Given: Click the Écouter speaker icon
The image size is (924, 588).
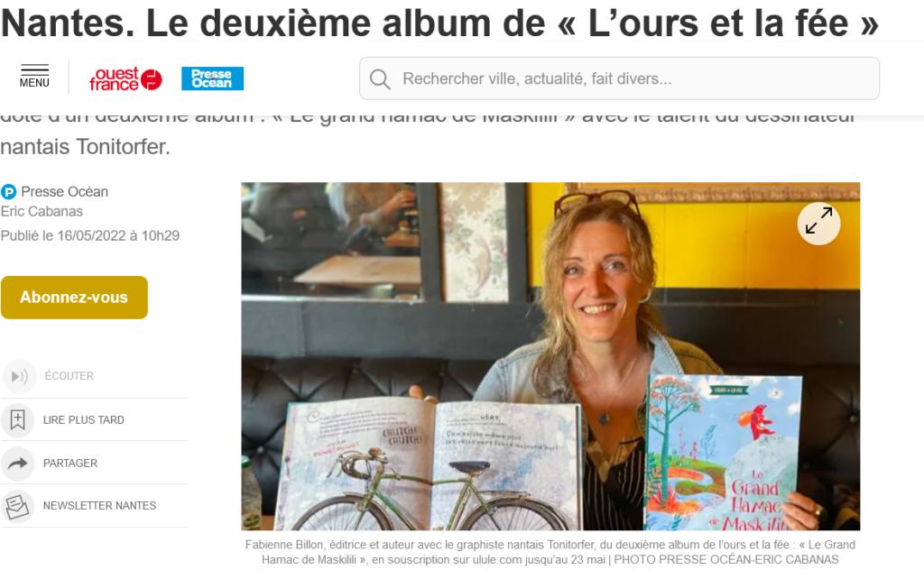Looking at the screenshot, I should coord(20,376).
